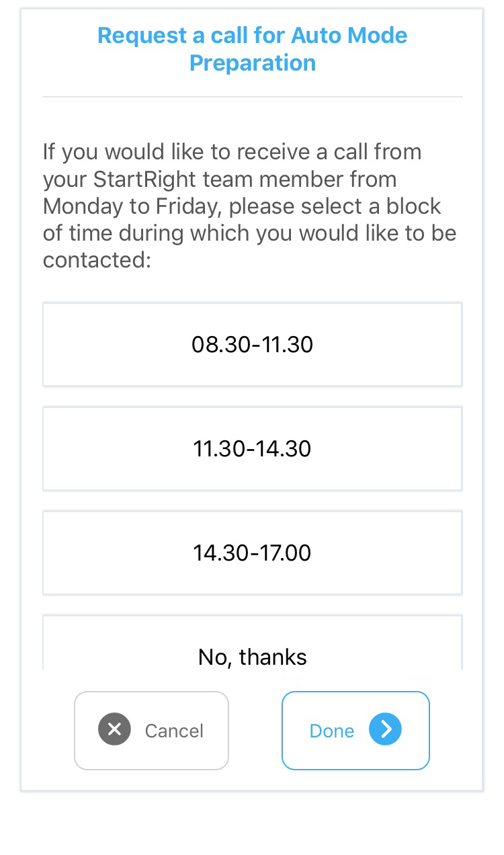Viewport: 504px width, 855px height.
Task: Click the StartRight call instructions paragraph
Action: click(249, 206)
